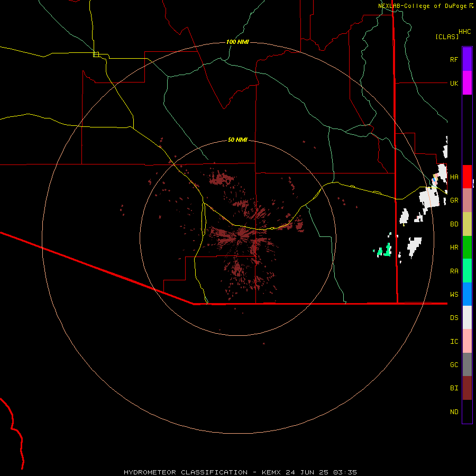This screenshot has width=476, height=476.
Task: Click the BD legend label
Action: click(454, 224)
